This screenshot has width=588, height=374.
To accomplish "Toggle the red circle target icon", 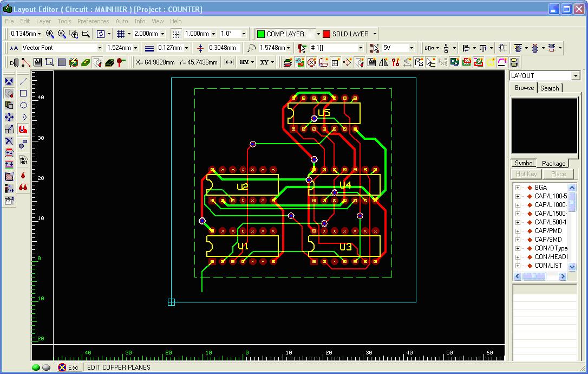I will pos(311,62).
